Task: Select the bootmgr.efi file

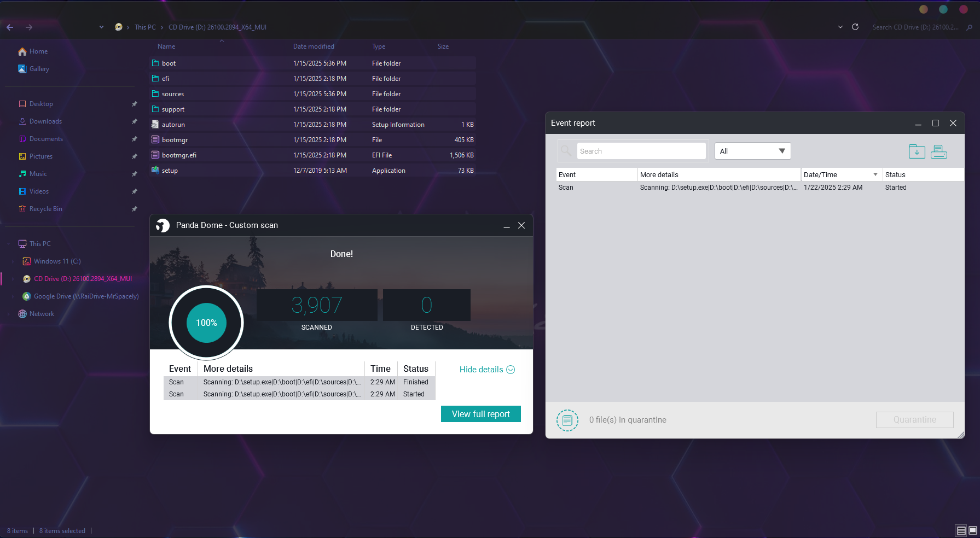Action: click(312, 155)
